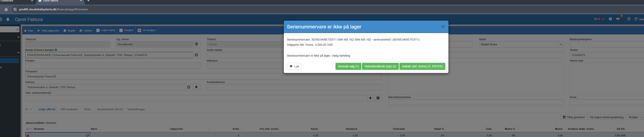Click the Luk button in dialog
Viewport: 644px width, 137px height.
pyautogui.click(x=294, y=66)
